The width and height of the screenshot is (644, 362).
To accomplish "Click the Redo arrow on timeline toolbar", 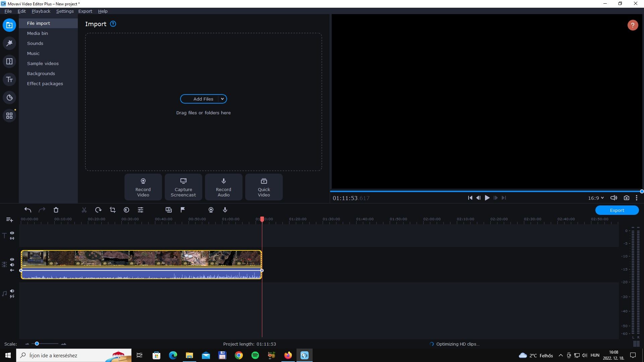I will pos(42,210).
